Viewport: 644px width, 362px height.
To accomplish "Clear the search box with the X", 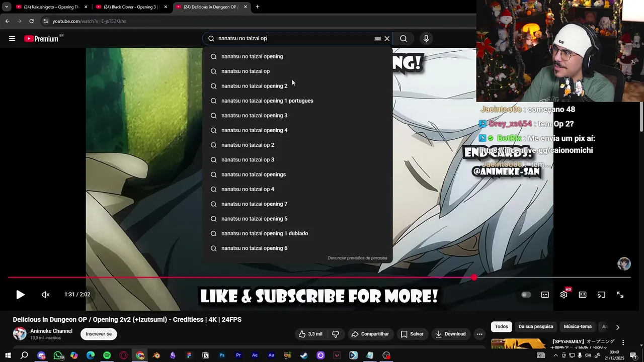I will (387, 39).
